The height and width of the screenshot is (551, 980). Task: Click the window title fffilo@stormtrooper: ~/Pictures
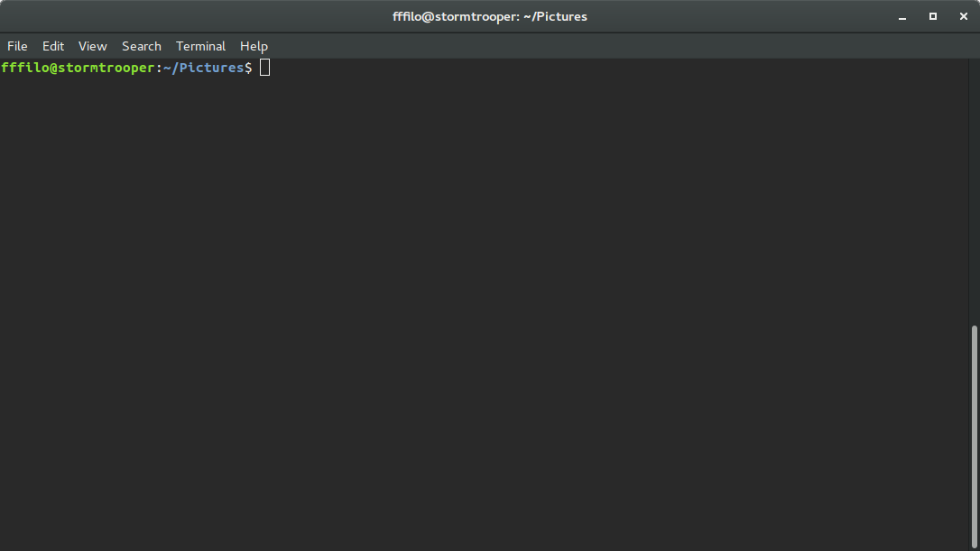click(490, 17)
